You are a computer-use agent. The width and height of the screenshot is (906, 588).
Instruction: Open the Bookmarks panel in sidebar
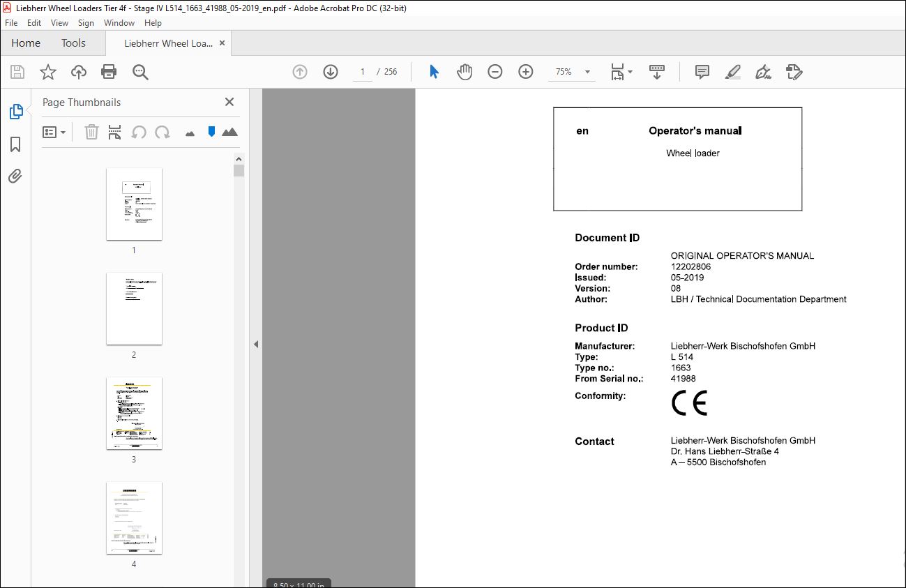tap(15, 144)
